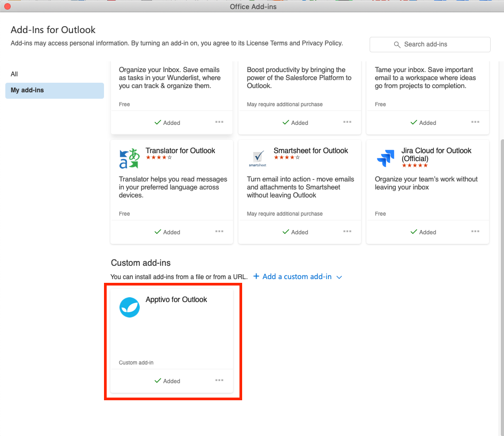Viewport: 504px width, 436px height.
Task: Click 'May require additional purchase' on Smartsheet card
Action: click(x=284, y=213)
